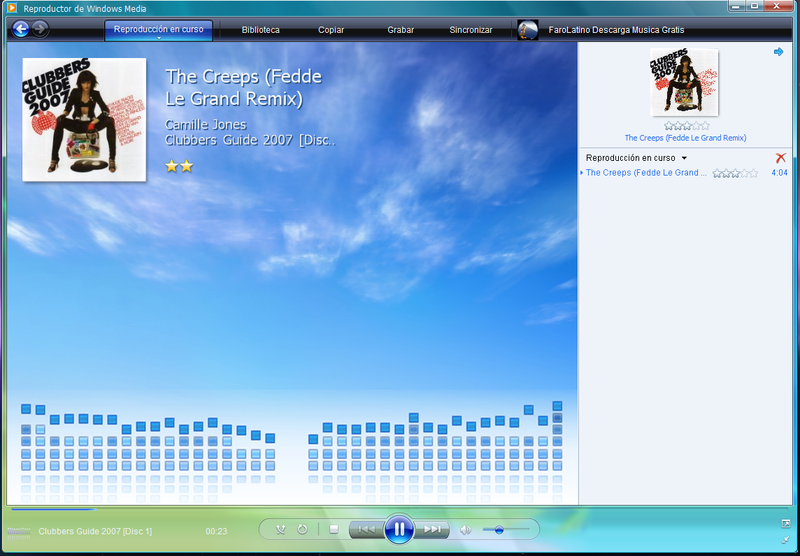Click the 00:23 elapsed time display

click(216, 532)
